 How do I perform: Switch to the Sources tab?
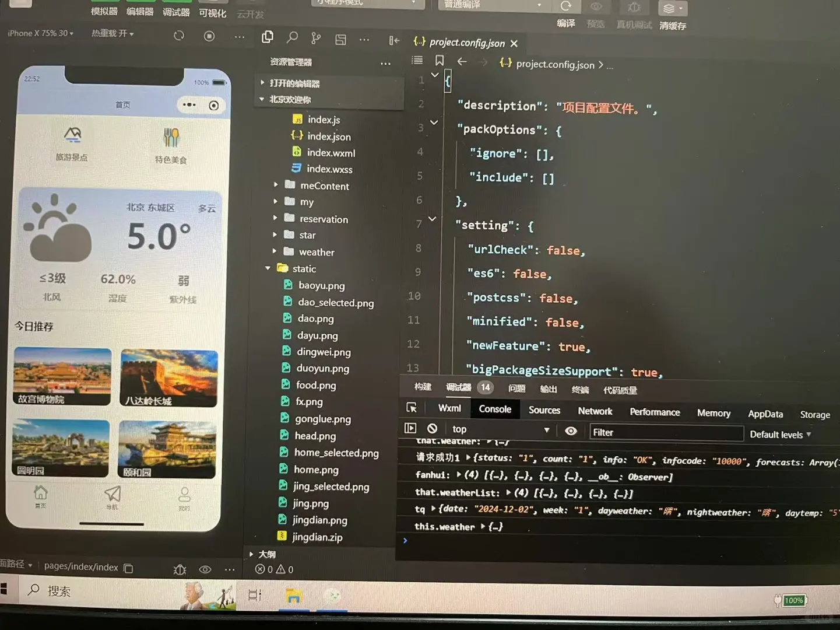(x=544, y=410)
